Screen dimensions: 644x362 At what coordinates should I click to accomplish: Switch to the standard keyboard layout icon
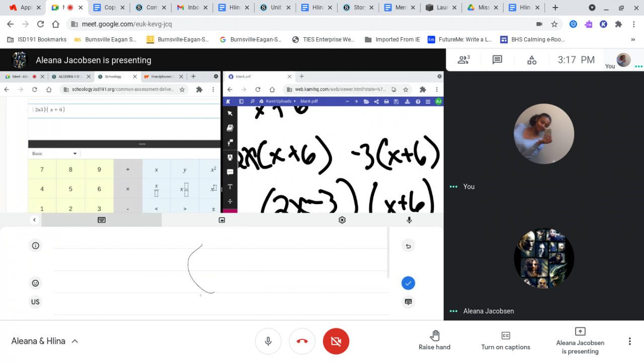pos(102,220)
